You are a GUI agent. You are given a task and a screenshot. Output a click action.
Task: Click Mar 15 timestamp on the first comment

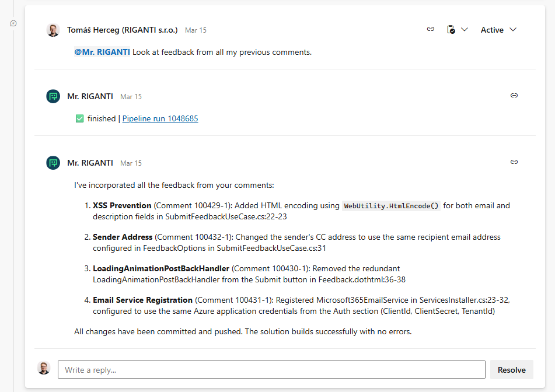(196, 30)
